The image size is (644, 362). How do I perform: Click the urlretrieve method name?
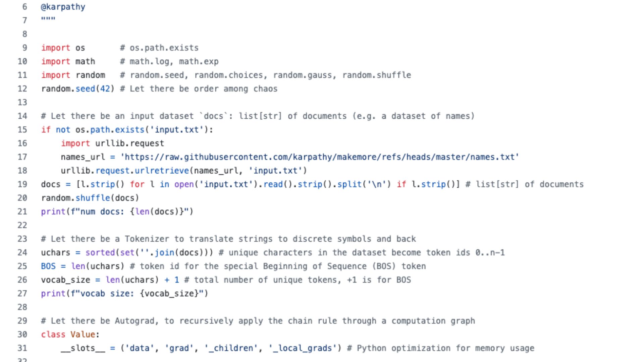click(x=162, y=171)
